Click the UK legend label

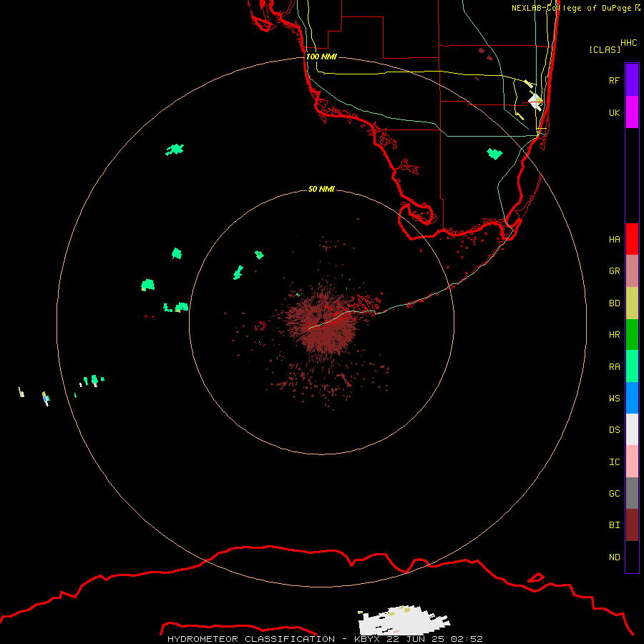coord(614,112)
